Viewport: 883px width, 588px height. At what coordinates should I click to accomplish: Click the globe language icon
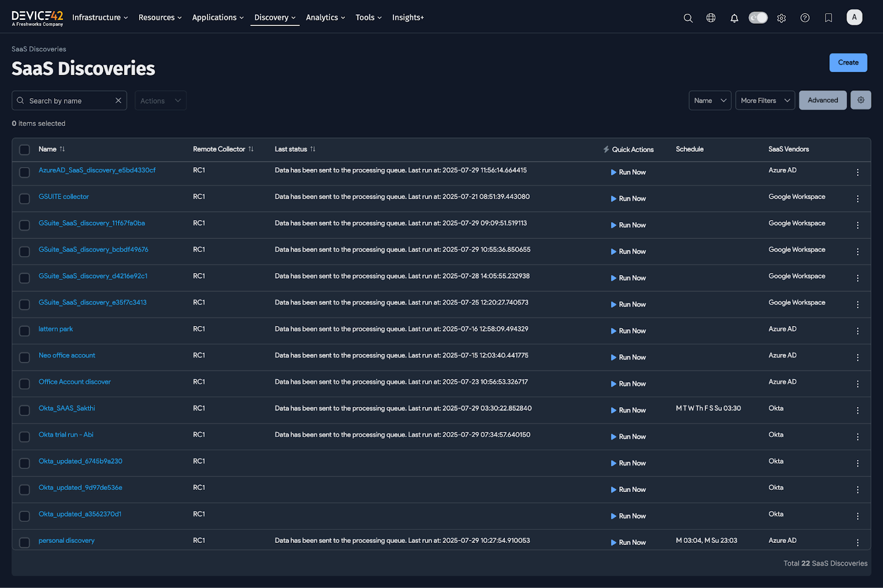coord(711,18)
